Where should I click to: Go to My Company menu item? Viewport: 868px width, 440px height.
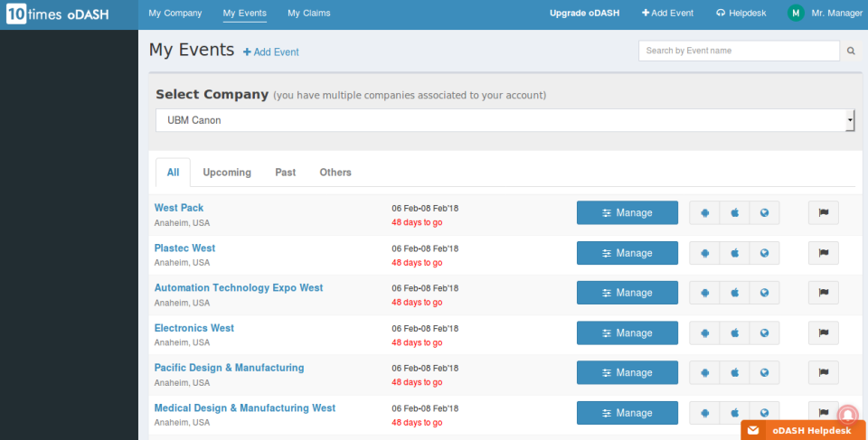[x=175, y=14]
